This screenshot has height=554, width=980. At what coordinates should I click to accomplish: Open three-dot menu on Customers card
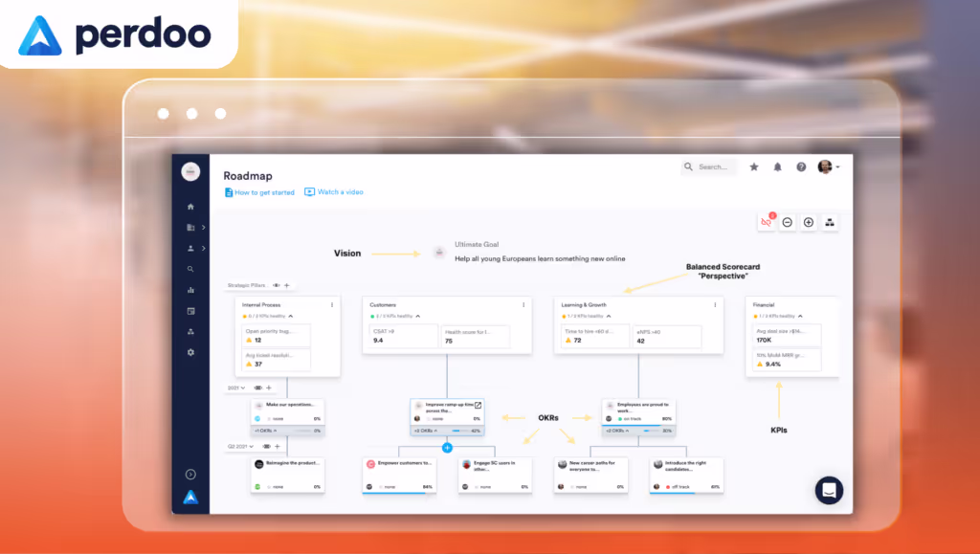(x=524, y=304)
